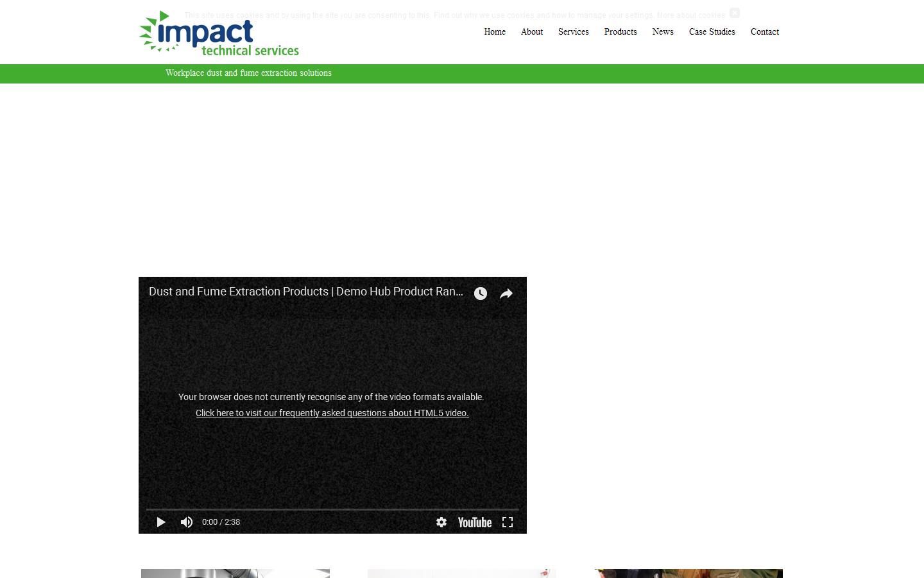
Task: Dismiss the cookie notice
Action: coord(733,13)
